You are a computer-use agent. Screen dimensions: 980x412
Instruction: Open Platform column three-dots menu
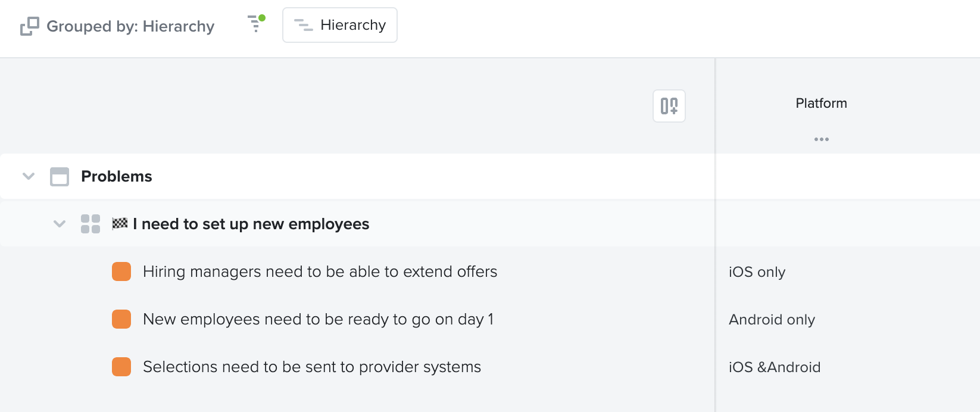coord(822,139)
